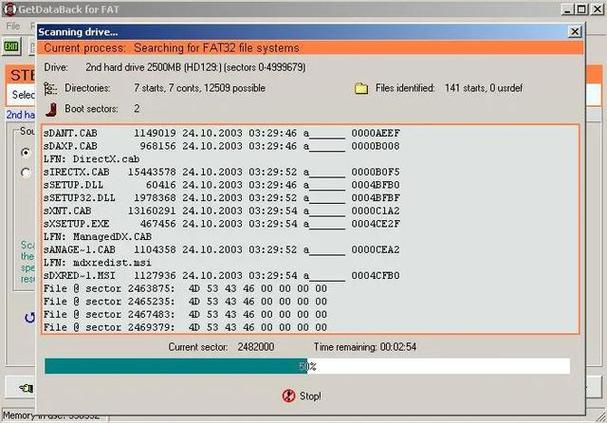607x423 pixels.
Task: Click the Boot sectors boot icon
Action: point(51,110)
